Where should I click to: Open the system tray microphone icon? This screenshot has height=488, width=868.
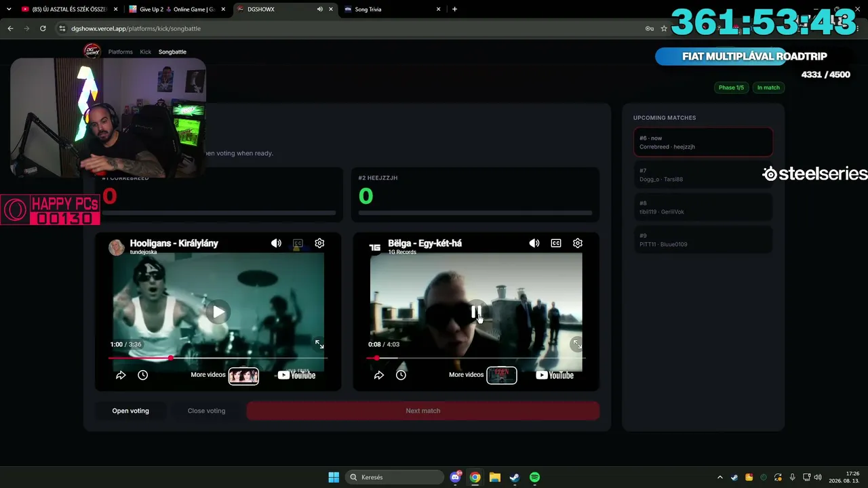point(792,477)
